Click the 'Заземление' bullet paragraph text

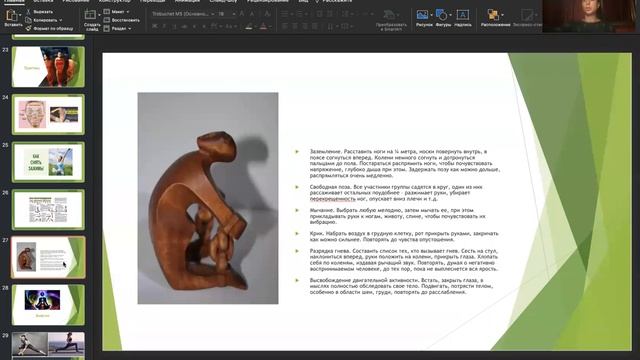404,163
